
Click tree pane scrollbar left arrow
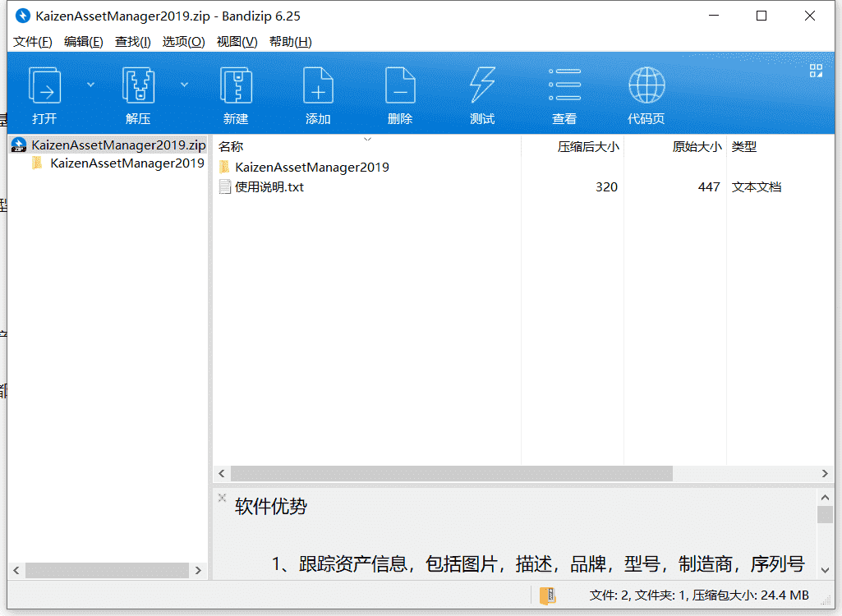(16, 570)
